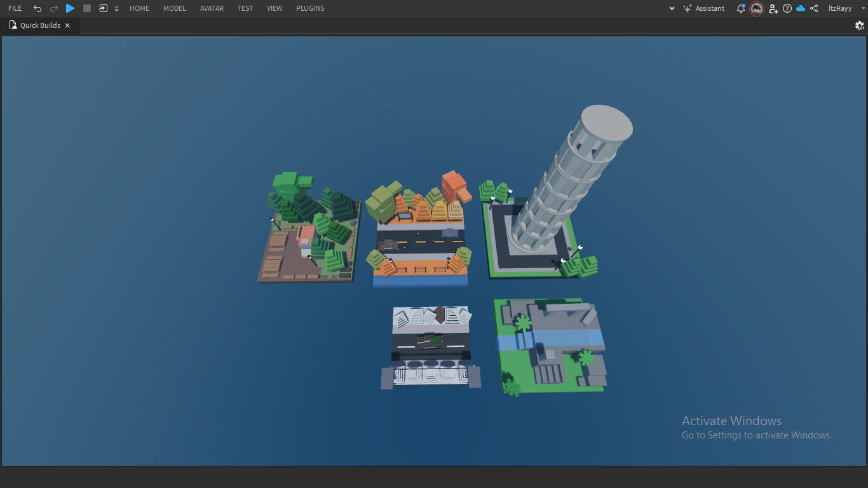This screenshot has height=488, width=868.
Task: Start playtesting with the Play button
Action: point(70,8)
